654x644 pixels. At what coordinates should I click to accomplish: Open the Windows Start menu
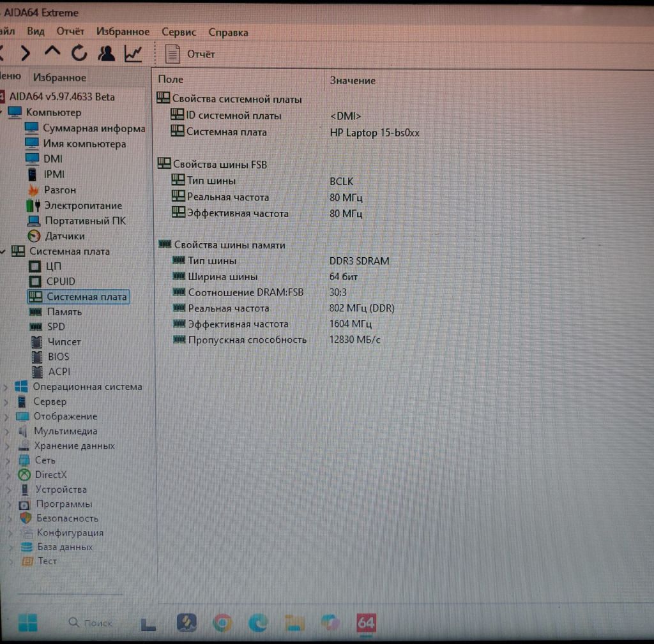pos(28,622)
